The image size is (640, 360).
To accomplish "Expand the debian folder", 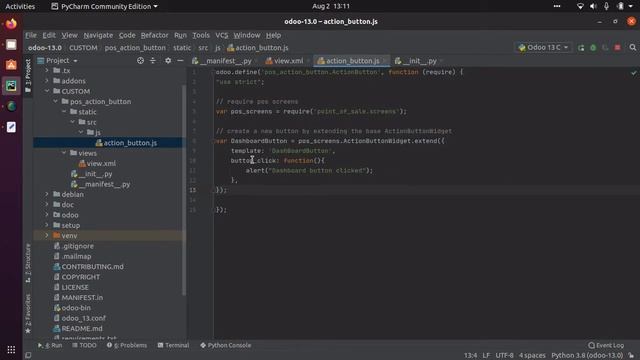I will click(47, 194).
